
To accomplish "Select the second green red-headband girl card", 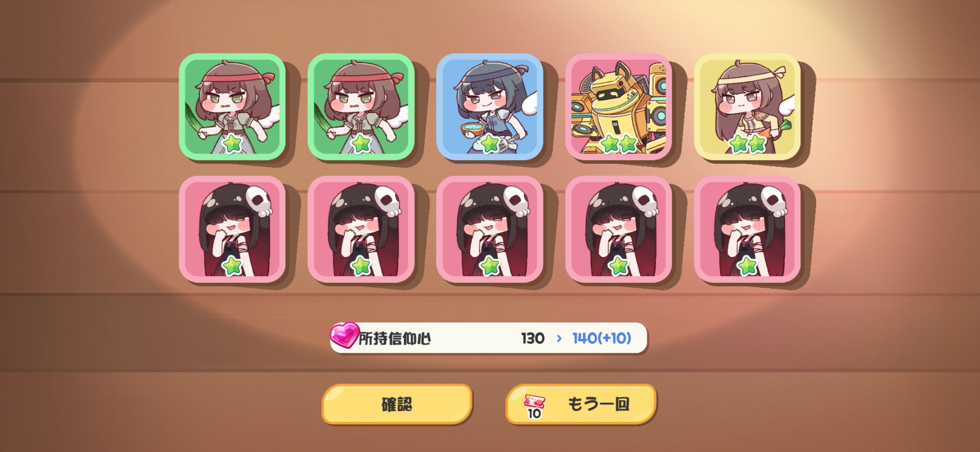I will point(361,107).
